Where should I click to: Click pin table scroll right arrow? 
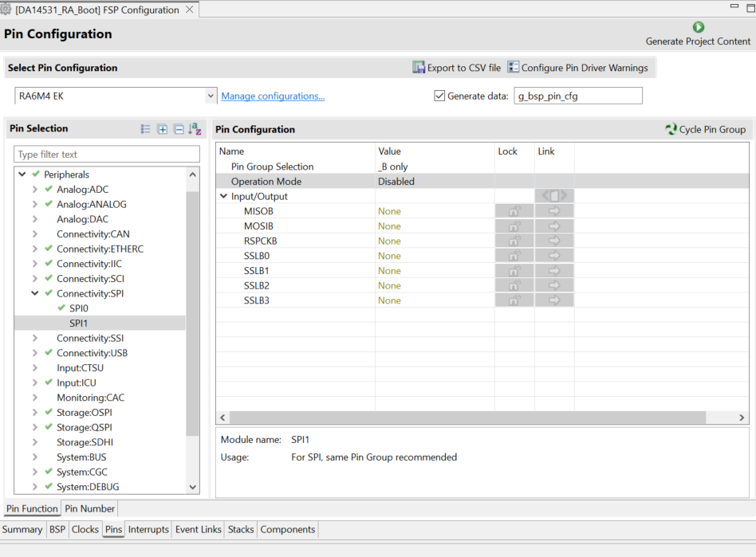pyautogui.click(x=742, y=418)
